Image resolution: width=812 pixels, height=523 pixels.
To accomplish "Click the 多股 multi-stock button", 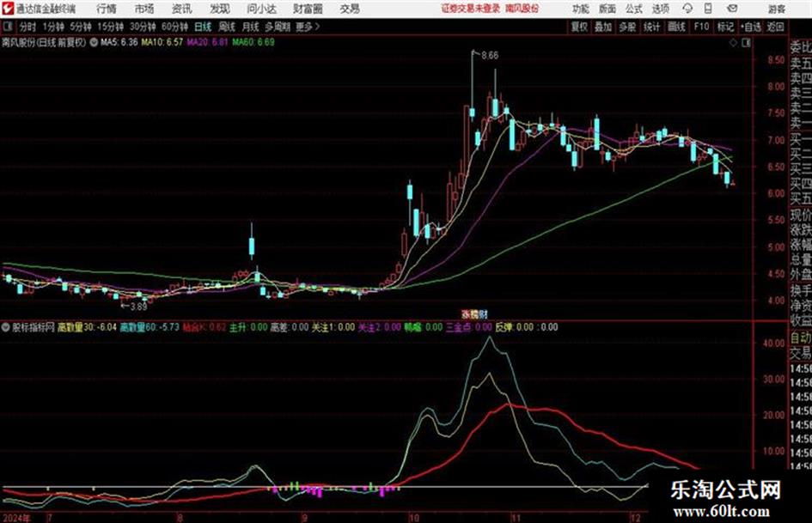I will [x=627, y=27].
